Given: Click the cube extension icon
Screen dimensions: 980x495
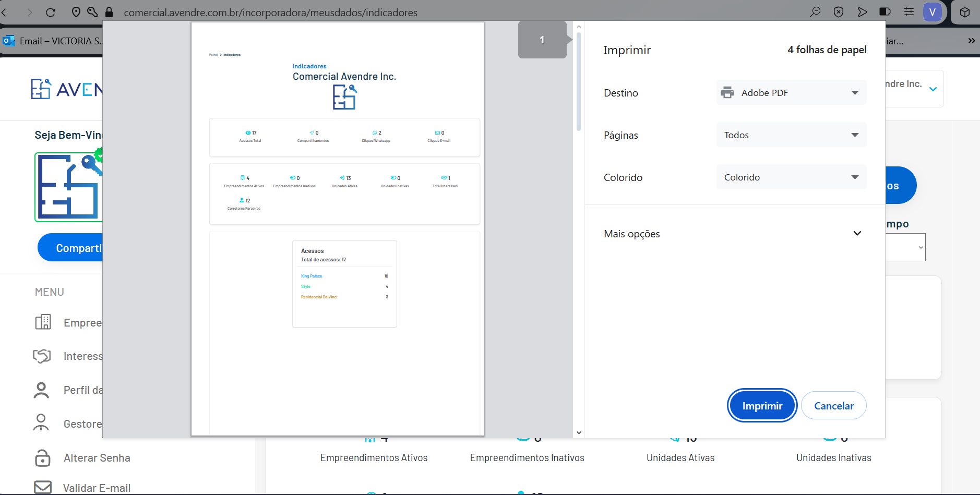Looking at the screenshot, I should click(965, 12).
